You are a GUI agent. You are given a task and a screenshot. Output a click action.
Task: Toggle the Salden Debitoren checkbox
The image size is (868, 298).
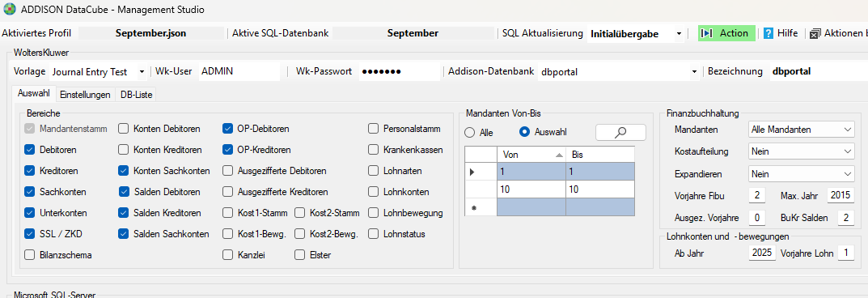125,192
